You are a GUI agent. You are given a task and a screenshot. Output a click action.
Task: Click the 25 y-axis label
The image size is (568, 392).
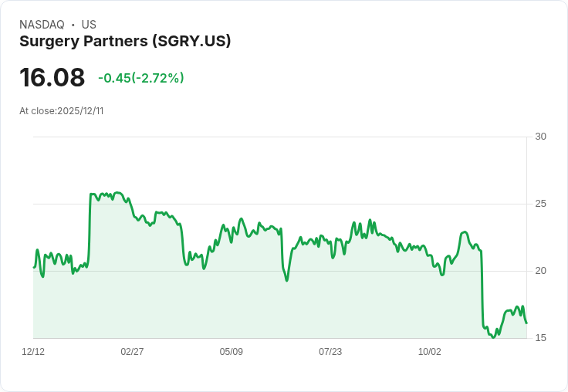pyautogui.click(x=540, y=204)
